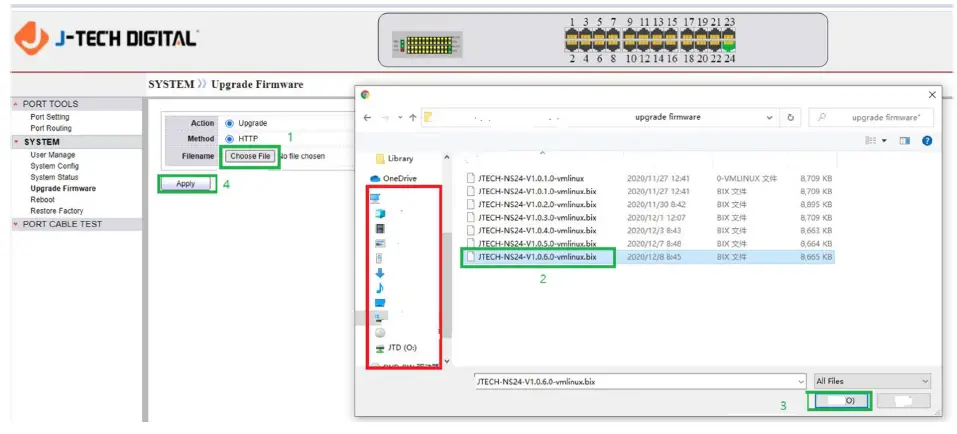Screen dimensions: 957x434
Task: Open Music note folder
Action: point(380,288)
